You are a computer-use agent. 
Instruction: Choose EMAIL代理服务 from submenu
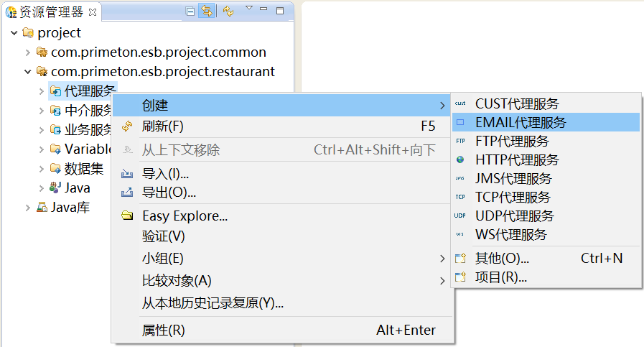coord(520,123)
